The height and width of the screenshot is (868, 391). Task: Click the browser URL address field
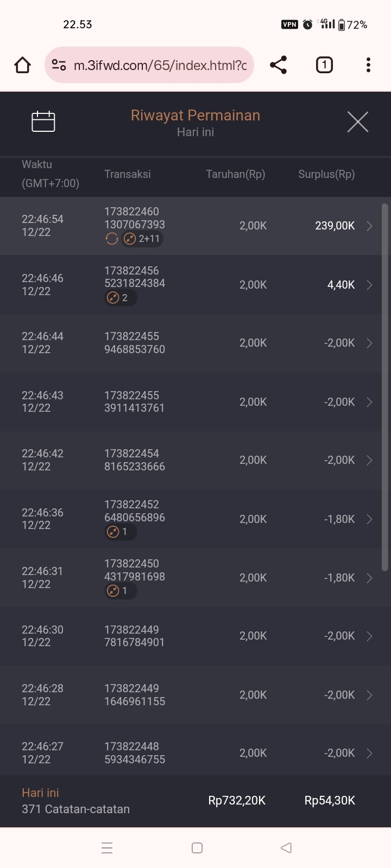click(x=160, y=65)
